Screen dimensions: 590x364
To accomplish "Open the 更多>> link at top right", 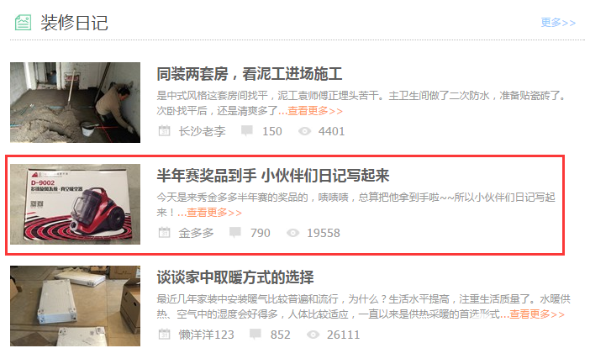I will [x=558, y=23].
